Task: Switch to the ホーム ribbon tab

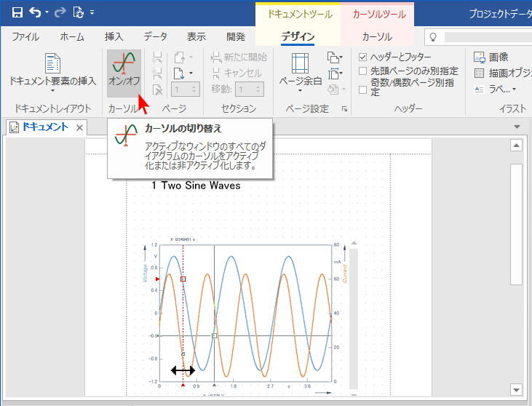Action: pos(72,36)
